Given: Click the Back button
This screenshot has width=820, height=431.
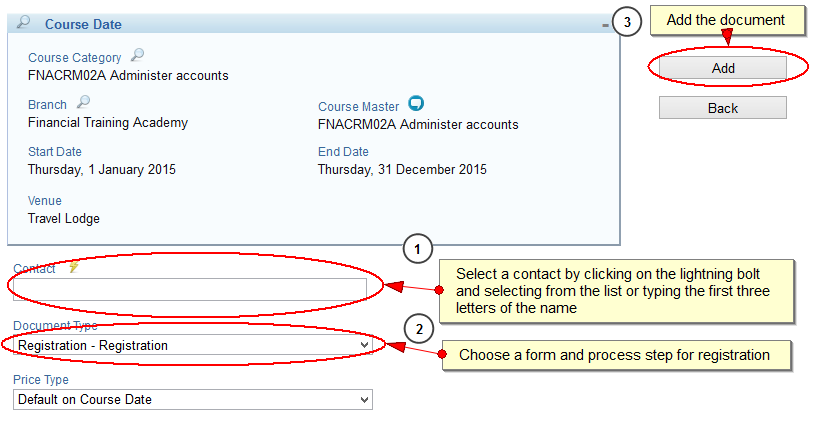Looking at the screenshot, I should (723, 108).
